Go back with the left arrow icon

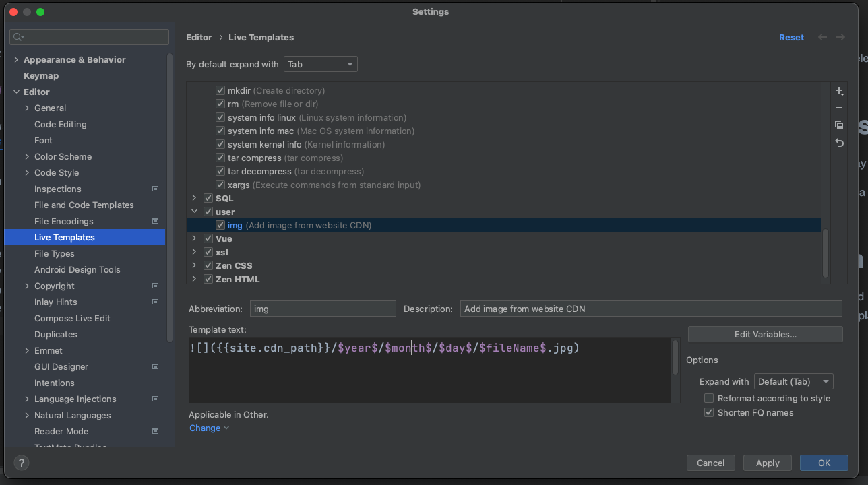pos(822,38)
